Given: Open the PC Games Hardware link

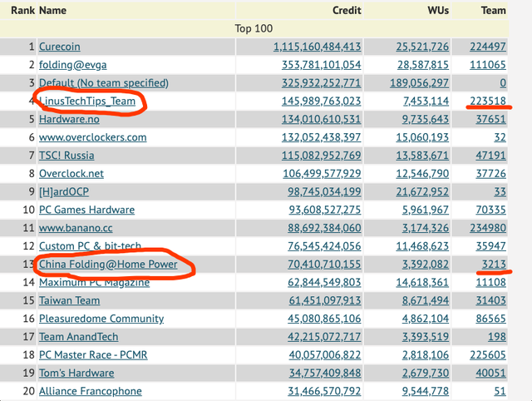Looking at the screenshot, I should (86, 210).
